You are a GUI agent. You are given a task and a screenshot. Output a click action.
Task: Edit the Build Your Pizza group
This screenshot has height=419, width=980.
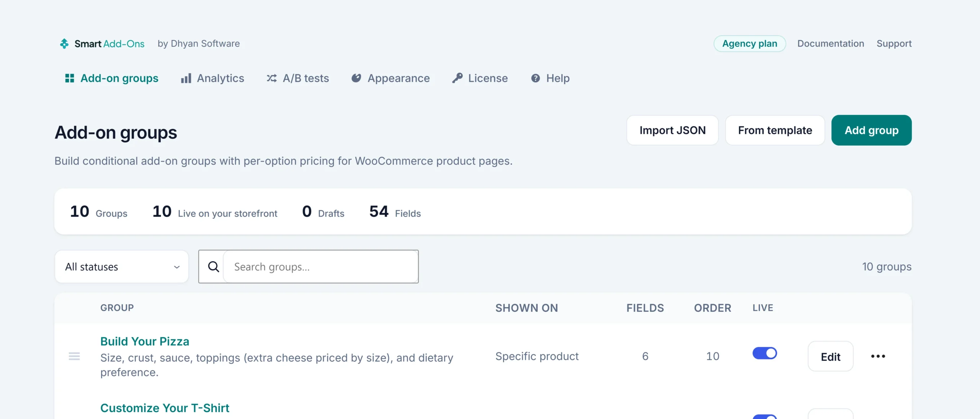pyautogui.click(x=831, y=357)
